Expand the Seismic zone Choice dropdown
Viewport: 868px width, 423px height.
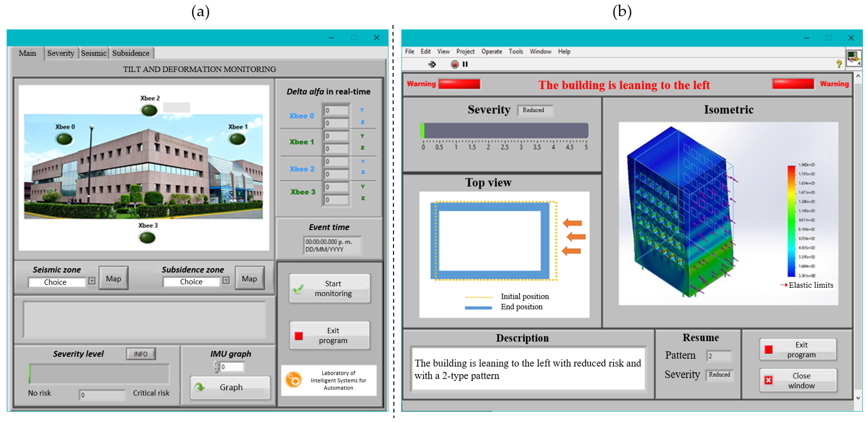(92, 281)
